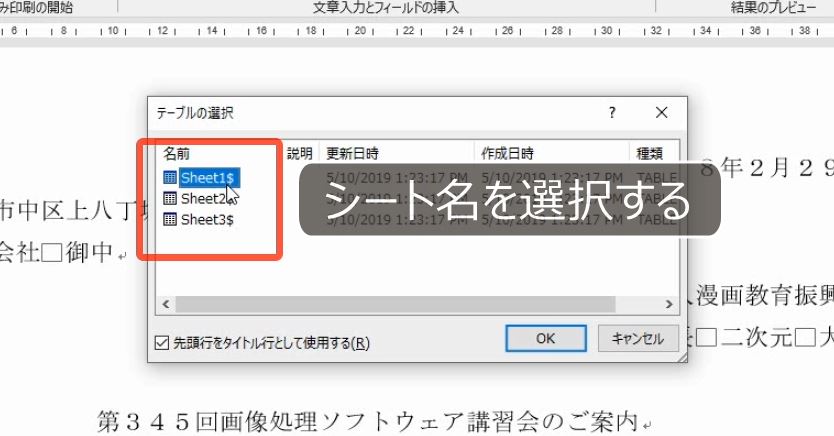This screenshot has height=436, width=834.
Task: Click the table icon beside Sheet1$
Action: (170, 178)
